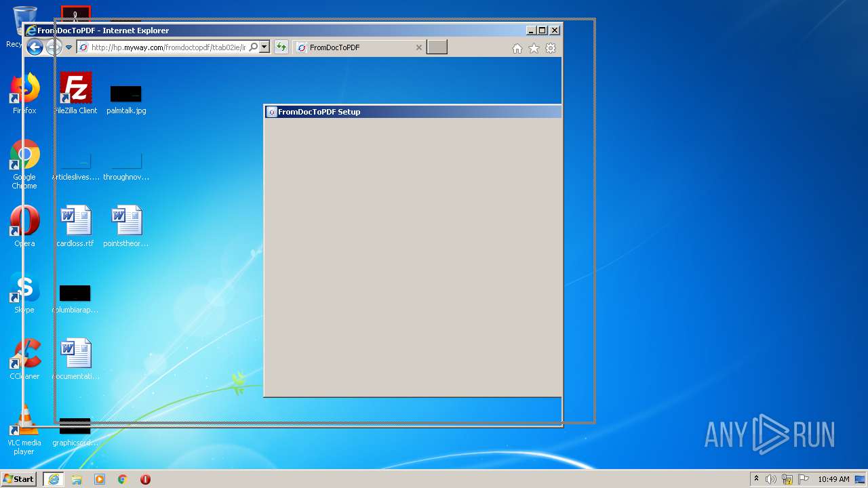Viewport: 868px width, 488px height.
Task: Show hidden system tray icons
Action: [756, 479]
